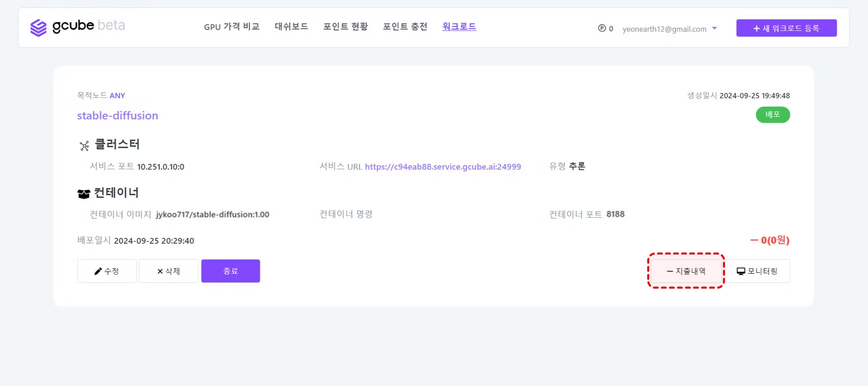The width and height of the screenshot is (868, 386).
Task: Click the green 배포 status badge
Action: point(773,115)
